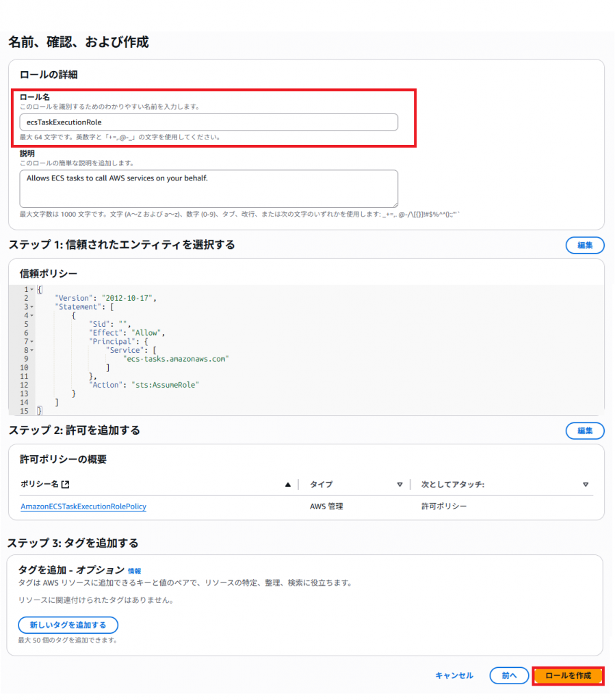Collapse the fold arrow on line 4
This screenshot has height=700, width=615.
[31, 316]
